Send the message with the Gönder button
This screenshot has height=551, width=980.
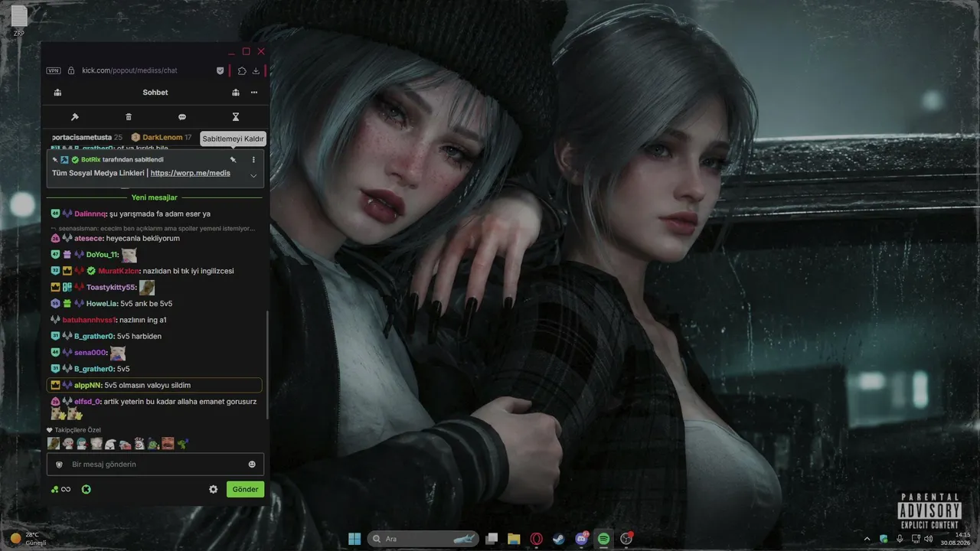pyautogui.click(x=245, y=489)
